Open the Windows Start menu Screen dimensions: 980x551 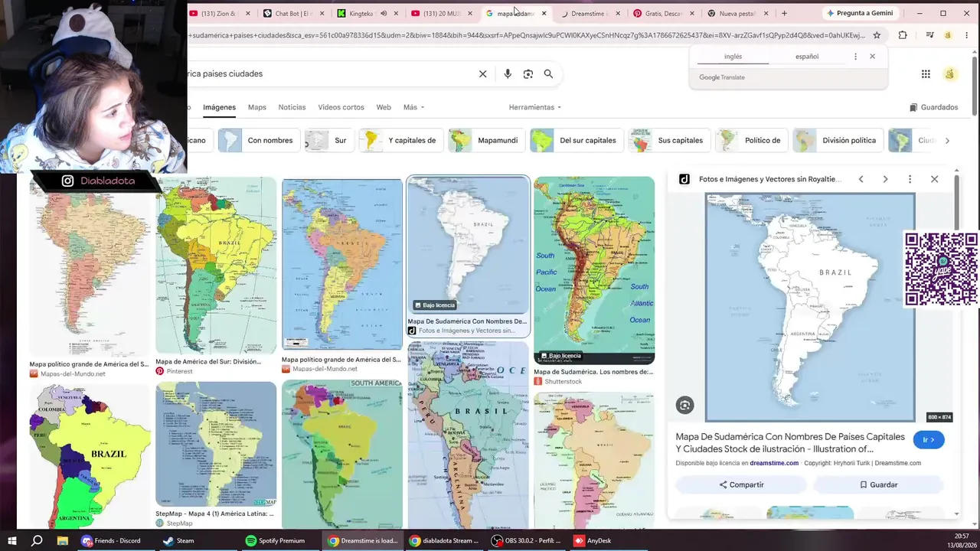[12, 540]
